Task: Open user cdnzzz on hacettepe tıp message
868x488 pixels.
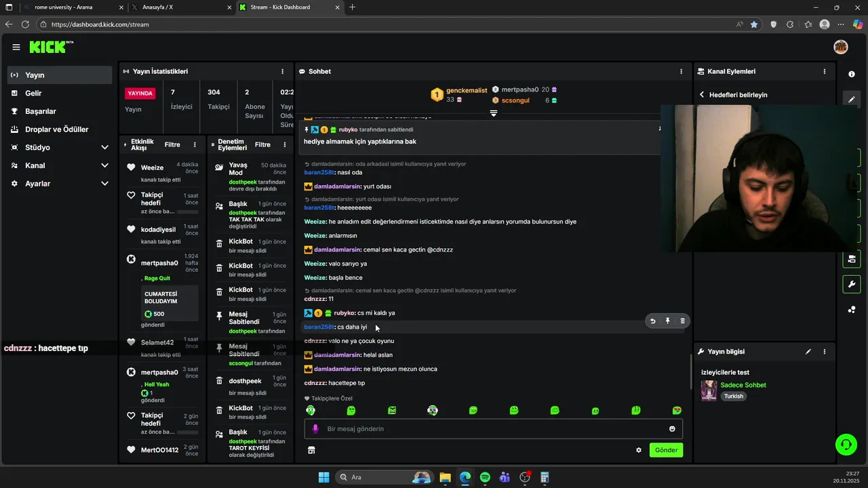Action: point(315,383)
